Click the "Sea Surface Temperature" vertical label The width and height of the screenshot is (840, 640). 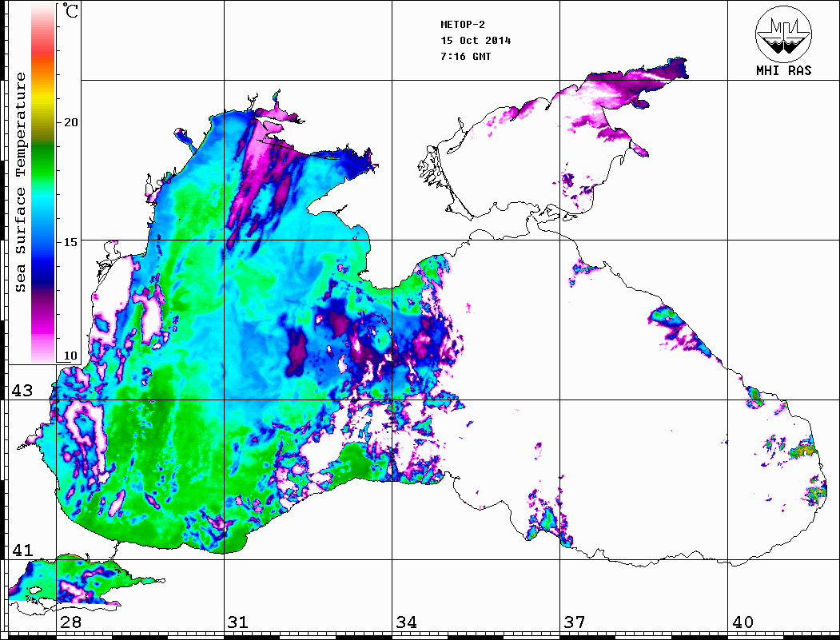20,182
